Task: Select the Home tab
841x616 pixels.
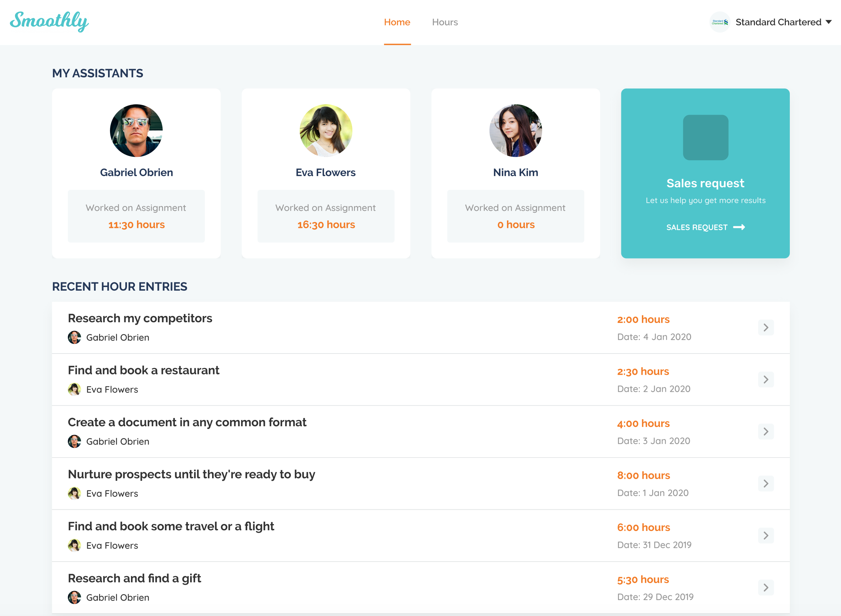Action: tap(397, 22)
